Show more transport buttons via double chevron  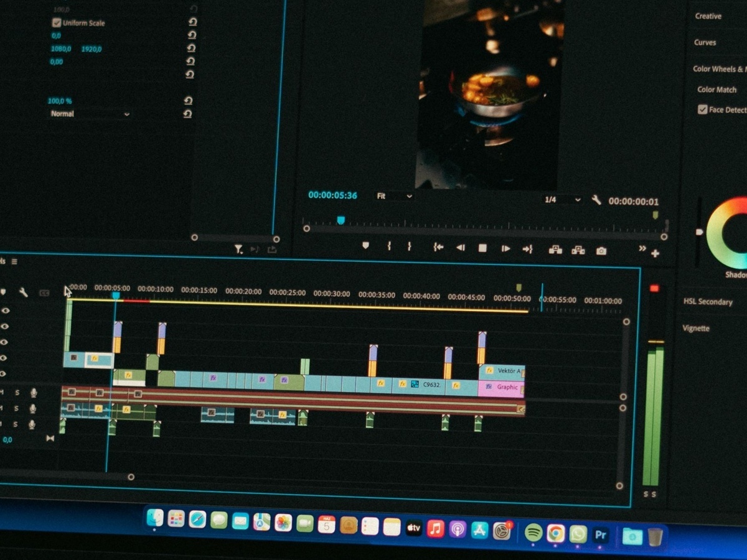point(642,248)
